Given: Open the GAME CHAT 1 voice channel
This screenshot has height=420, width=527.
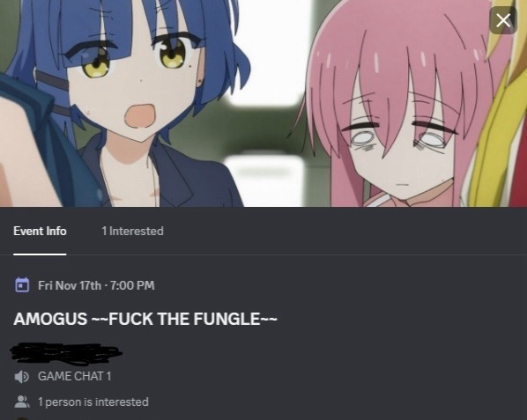Looking at the screenshot, I should [74, 376].
